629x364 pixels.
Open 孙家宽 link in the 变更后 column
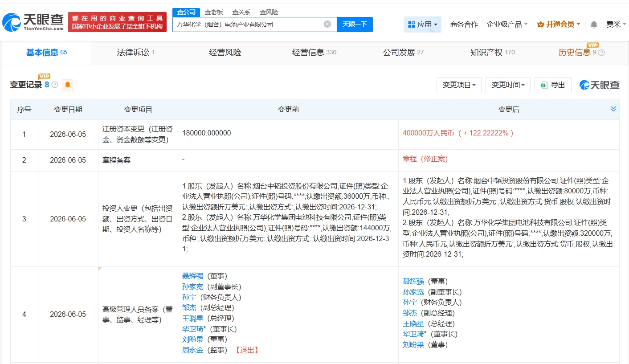(x=413, y=292)
